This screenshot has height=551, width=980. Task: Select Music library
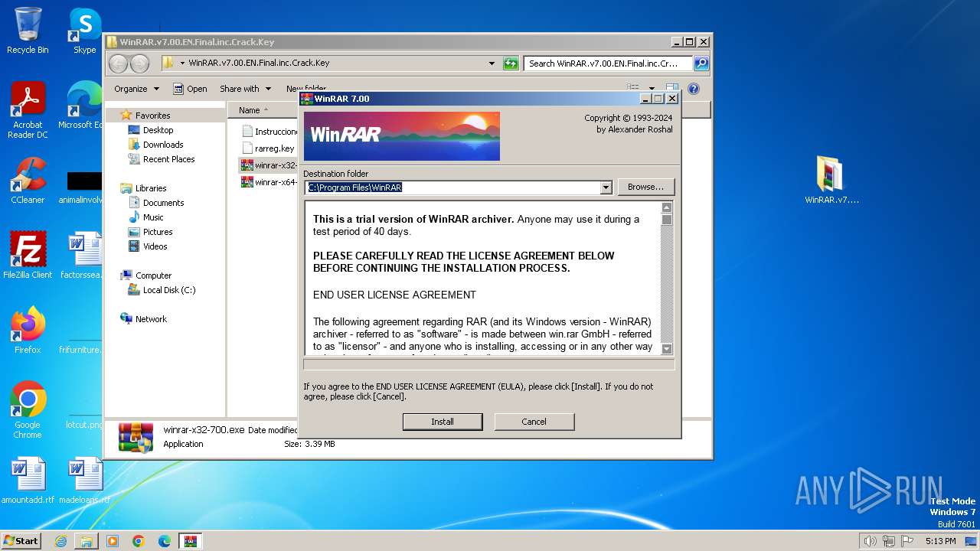pos(153,217)
